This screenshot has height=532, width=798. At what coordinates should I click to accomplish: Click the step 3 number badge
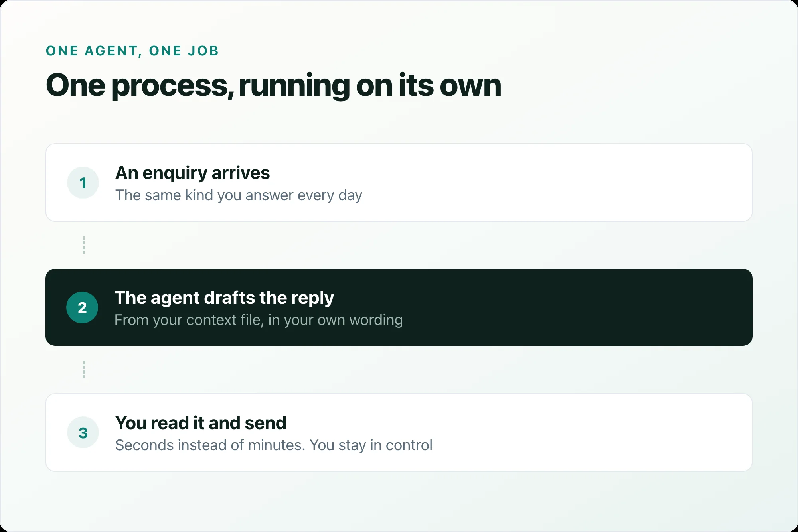pos(83,433)
